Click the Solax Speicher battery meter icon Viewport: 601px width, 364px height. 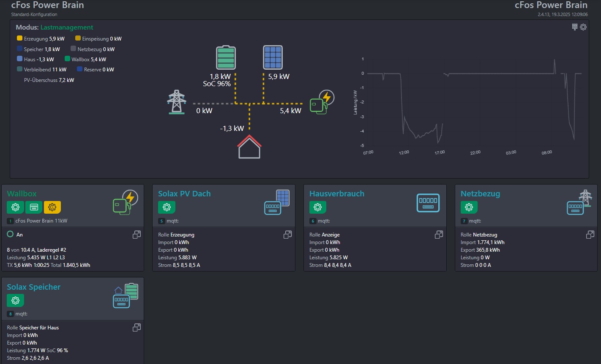[126, 296]
